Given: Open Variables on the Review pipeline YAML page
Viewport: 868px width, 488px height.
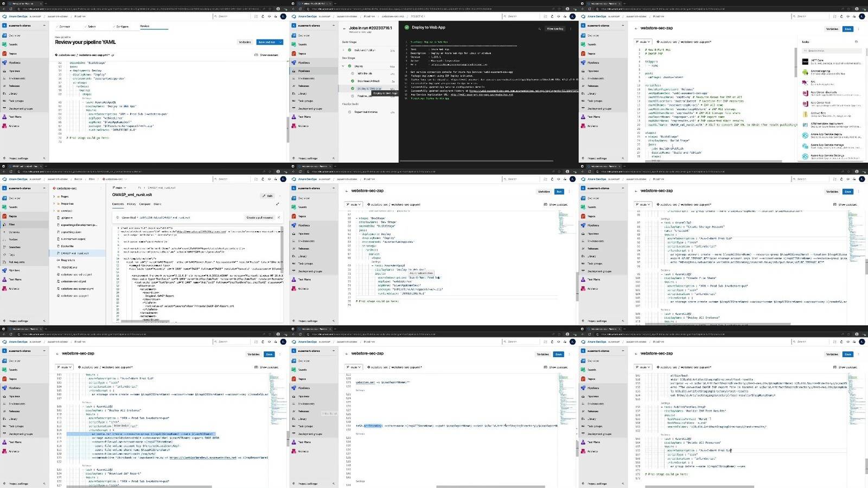Looking at the screenshot, I should [x=245, y=42].
